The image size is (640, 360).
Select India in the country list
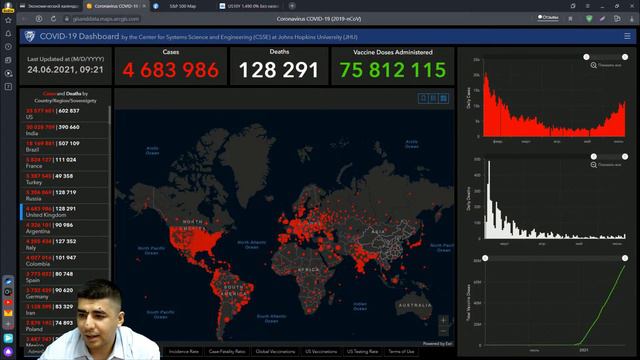coord(65,130)
